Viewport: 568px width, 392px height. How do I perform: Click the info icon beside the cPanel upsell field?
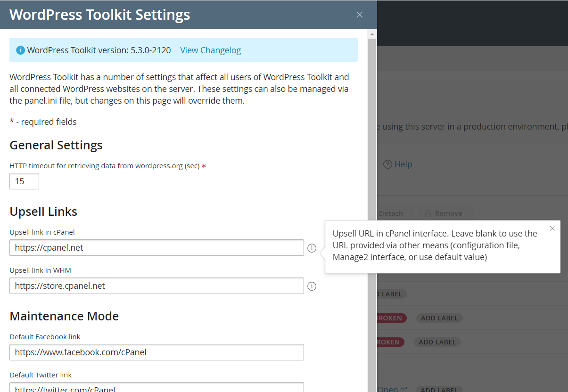312,248
